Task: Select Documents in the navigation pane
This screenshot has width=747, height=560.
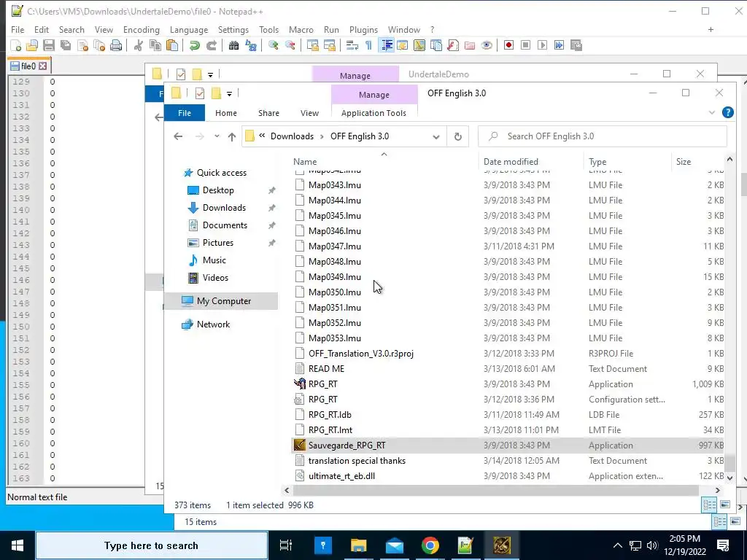Action: [225, 225]
